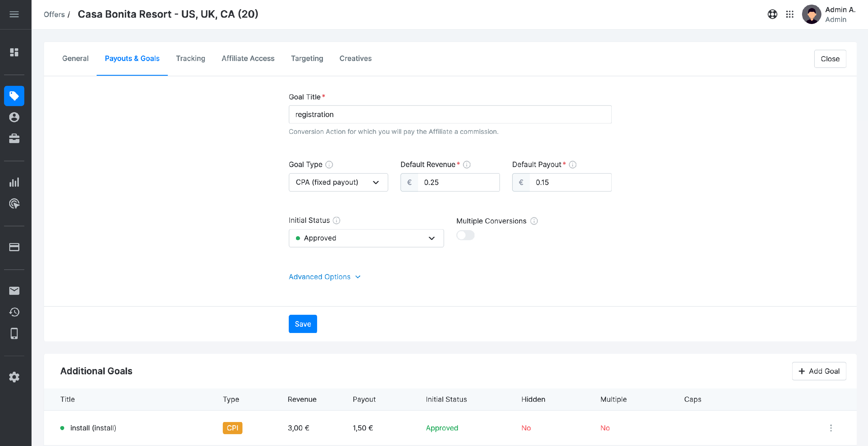Viewport: 868px width, 446px height.
Task: Open the history clock icon in sidebar
Action: (14, 312)
